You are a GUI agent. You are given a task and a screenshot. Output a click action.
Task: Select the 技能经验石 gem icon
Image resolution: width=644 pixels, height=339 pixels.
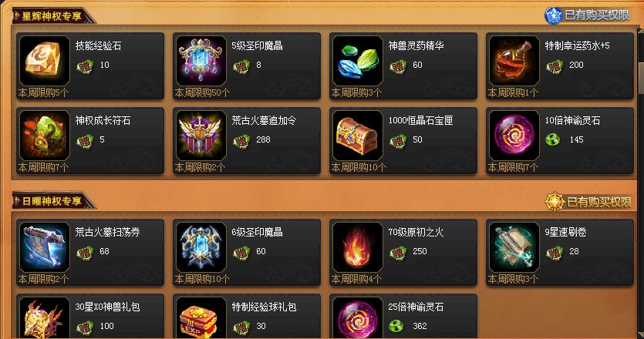tap(45, 61)
